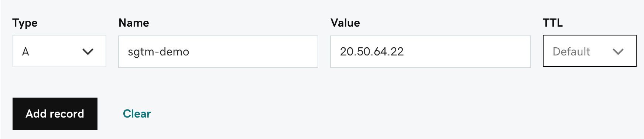Focus the Name field containing sgtm-demo
This screenshot has width=644, height=139.
[x=218, y=52]
